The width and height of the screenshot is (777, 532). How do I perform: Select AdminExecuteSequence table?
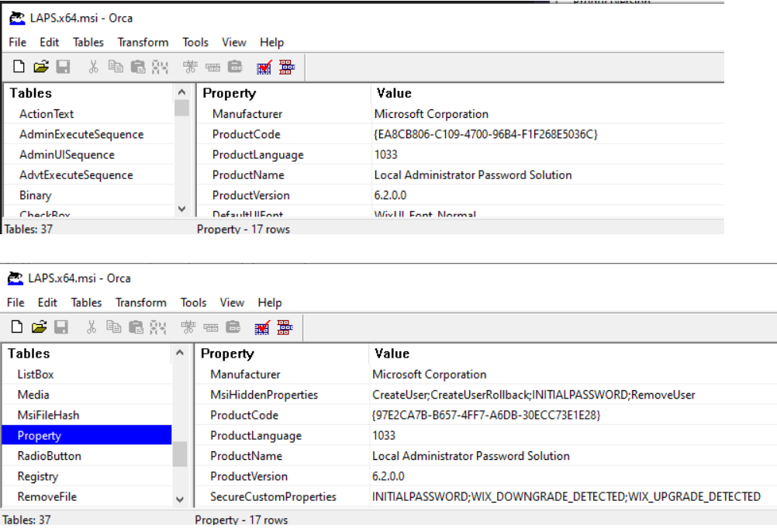(x=81, y=134)
